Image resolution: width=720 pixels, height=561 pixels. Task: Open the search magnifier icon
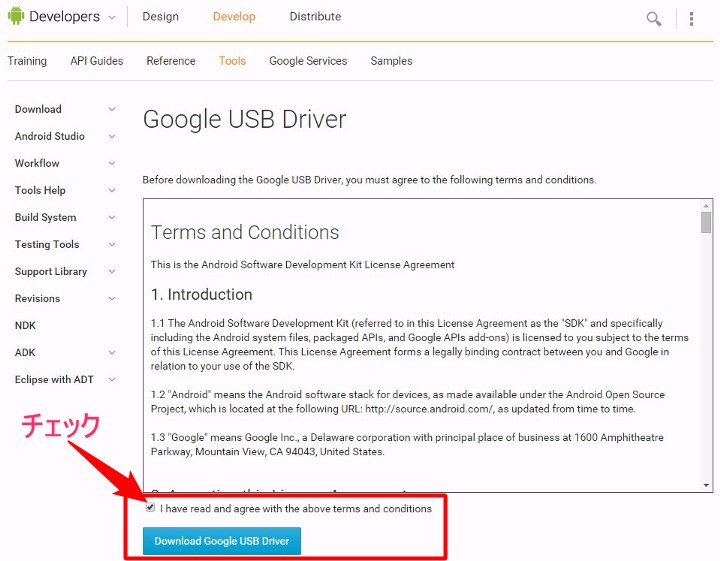653,19
